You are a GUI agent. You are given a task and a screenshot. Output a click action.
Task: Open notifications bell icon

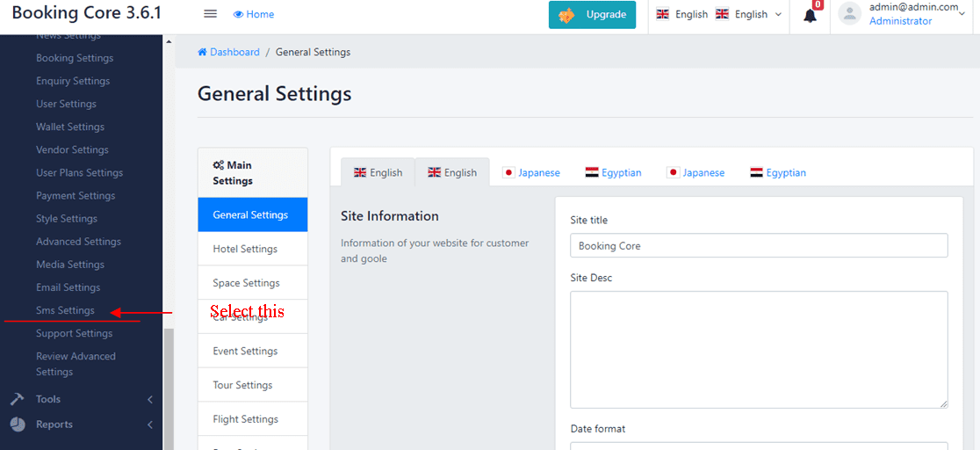pyautogui.click(x=810, y=15)
